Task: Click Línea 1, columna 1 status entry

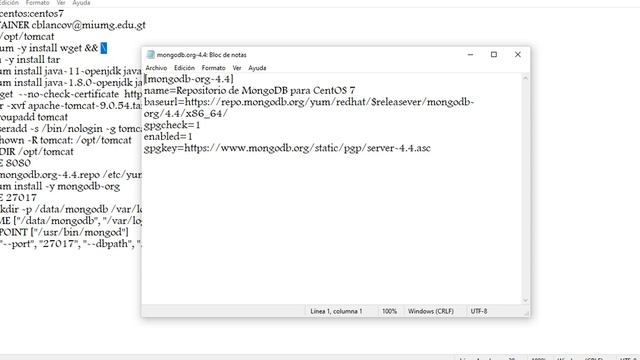Action: pyautogui.click(x=336, y=311)
